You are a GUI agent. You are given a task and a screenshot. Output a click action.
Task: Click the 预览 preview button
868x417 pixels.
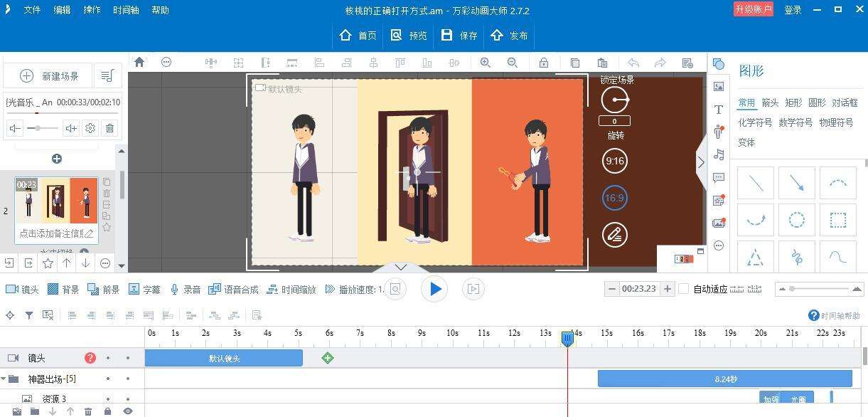point(409,36)
